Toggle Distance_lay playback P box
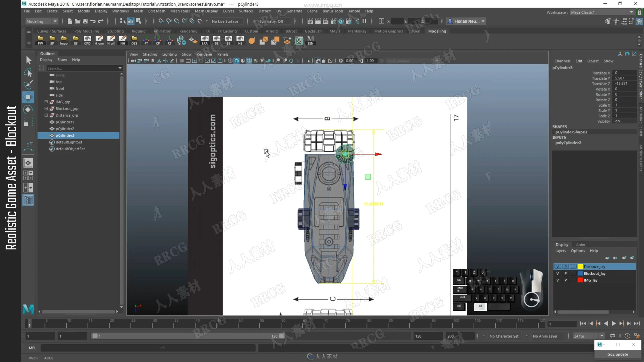644x362 pixels. pyautogui.click(x=566, y=267)
